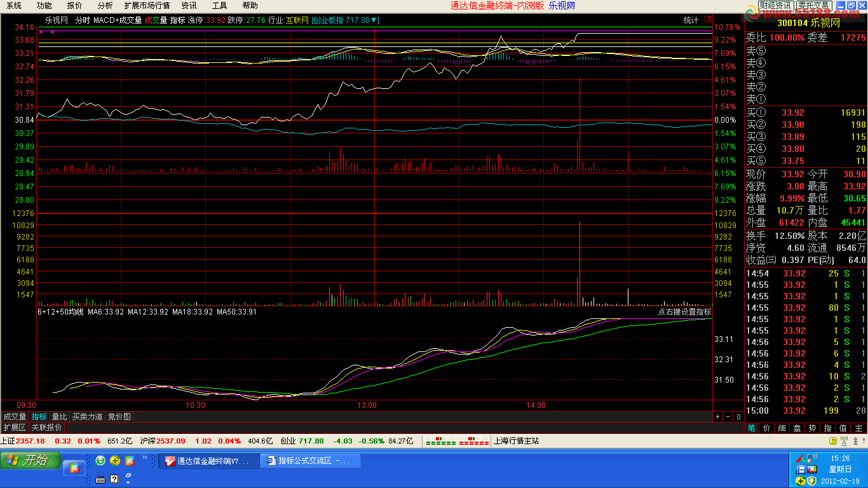868x488 pixels.
Task: Click the minus zoom button below chart
Action: (x=728, y=417)
